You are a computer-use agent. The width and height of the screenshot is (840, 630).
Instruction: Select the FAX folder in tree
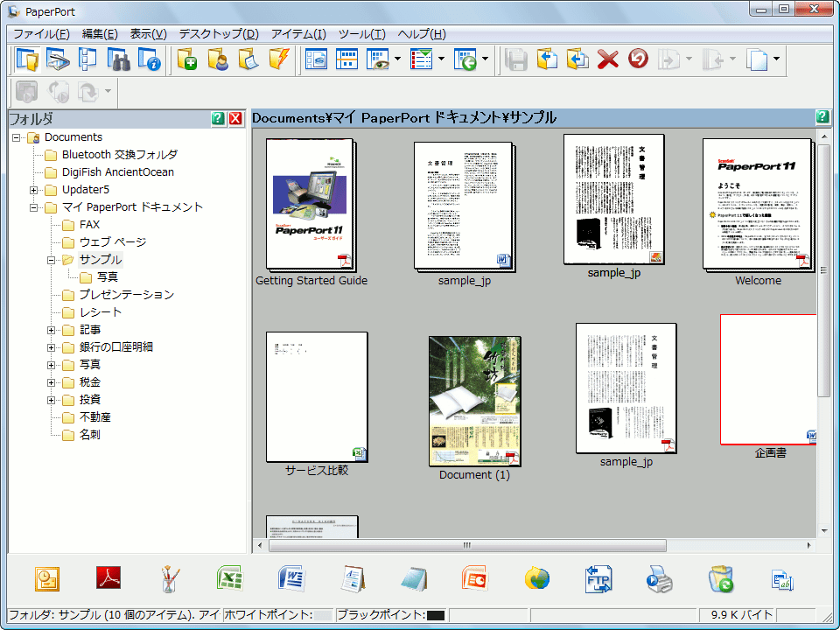(89, 225)
